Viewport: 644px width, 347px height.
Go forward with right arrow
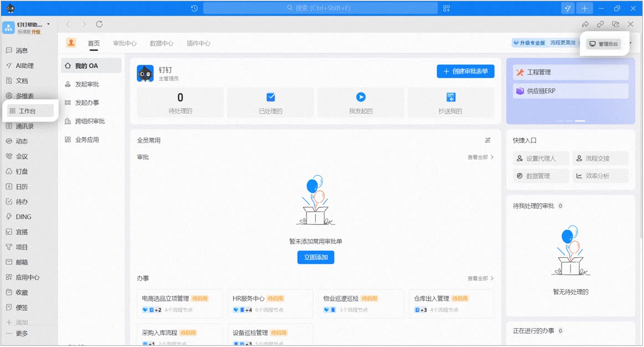click(84, 24)
